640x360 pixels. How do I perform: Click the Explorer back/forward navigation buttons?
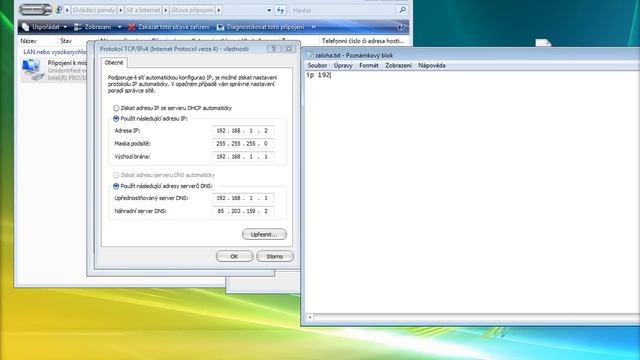tap(36, 9)
